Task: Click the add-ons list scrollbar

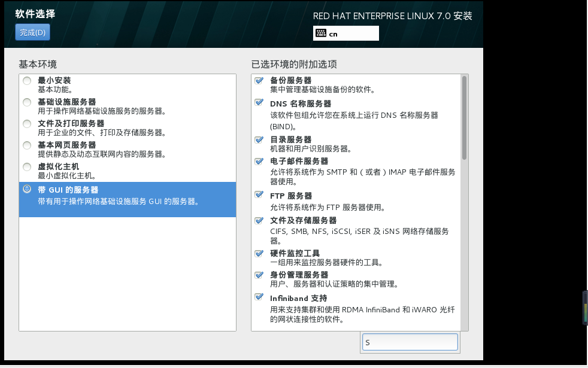Action: [x=464, y=118]
